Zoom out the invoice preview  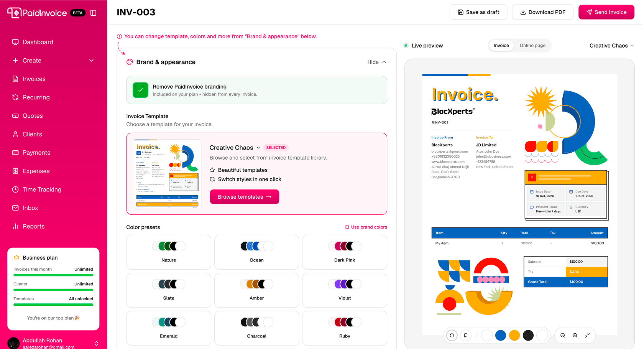563,335
